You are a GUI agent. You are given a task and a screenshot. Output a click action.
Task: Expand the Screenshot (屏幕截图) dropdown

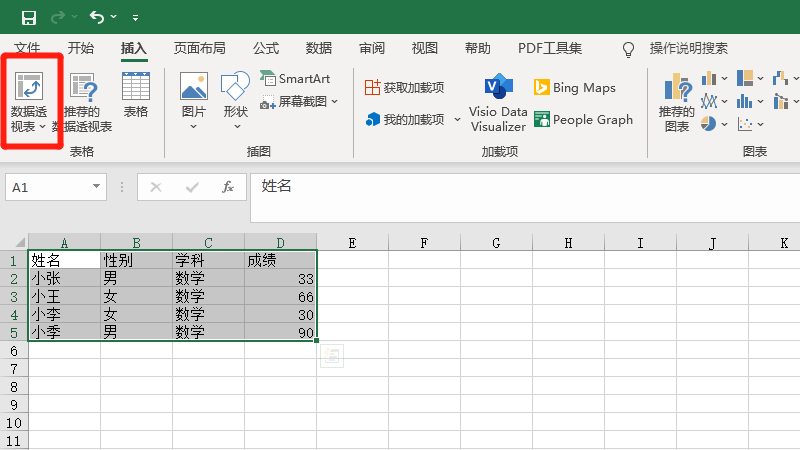(x=335, y=102)
